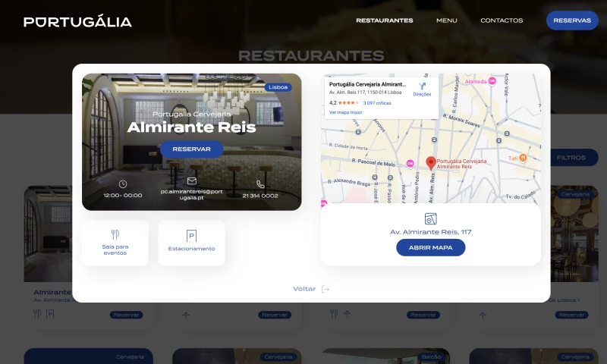Screen dimensions: 607x364
Task: Click the Voltar exit arrow icon
Action: coord(326,289)
